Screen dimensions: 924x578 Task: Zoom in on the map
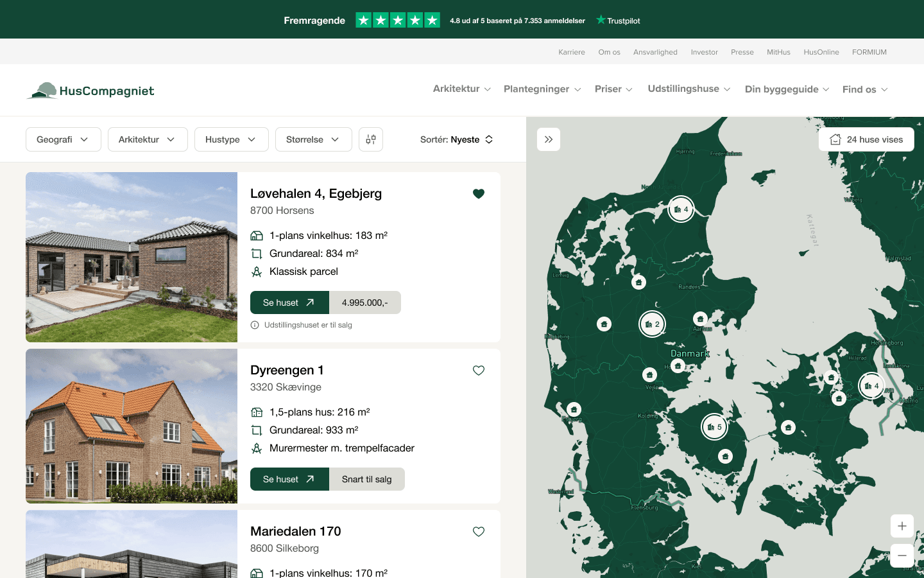[902, 526]
